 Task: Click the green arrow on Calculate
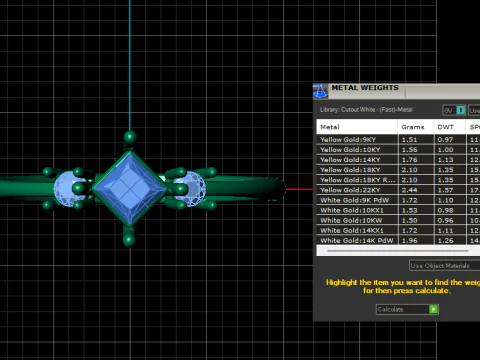[x=433, y=309]
